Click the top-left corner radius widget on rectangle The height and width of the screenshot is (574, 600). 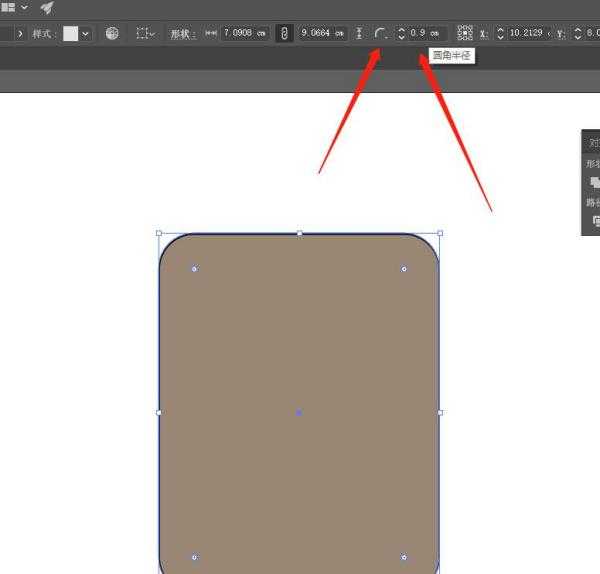coord(194,268)
